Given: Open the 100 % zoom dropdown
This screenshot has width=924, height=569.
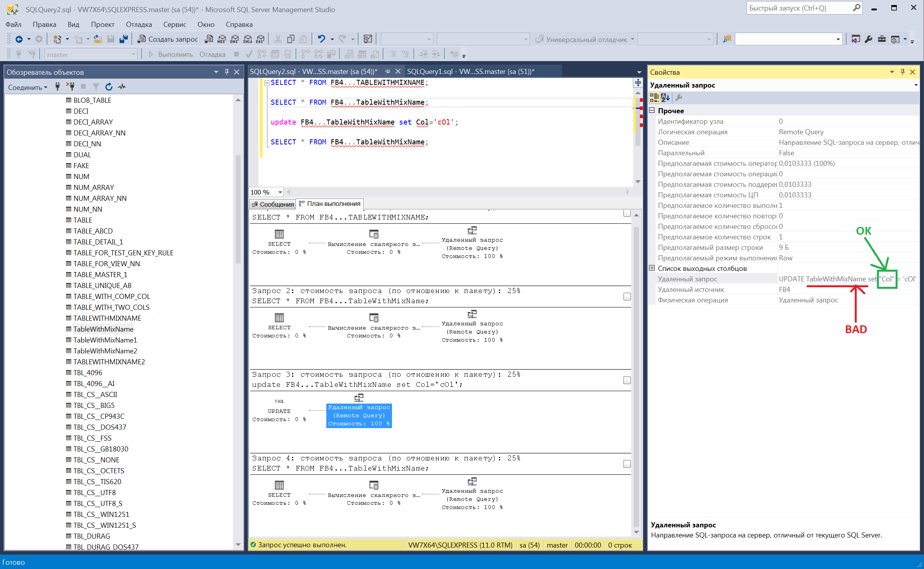Looking at the screenshot, I should coord(280,192).
